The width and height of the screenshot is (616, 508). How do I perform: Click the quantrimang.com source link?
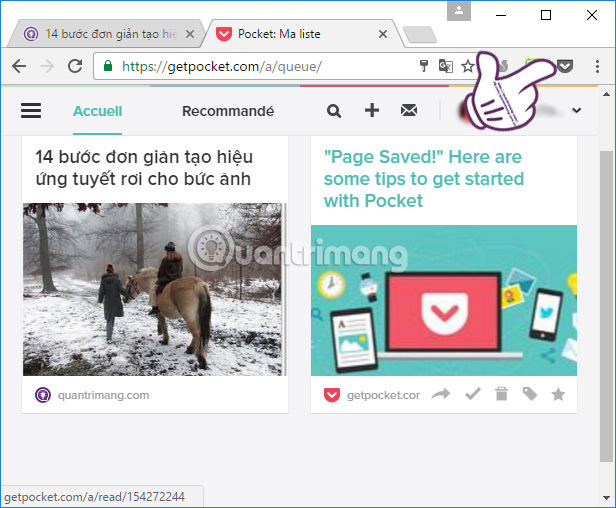(103, 395)
